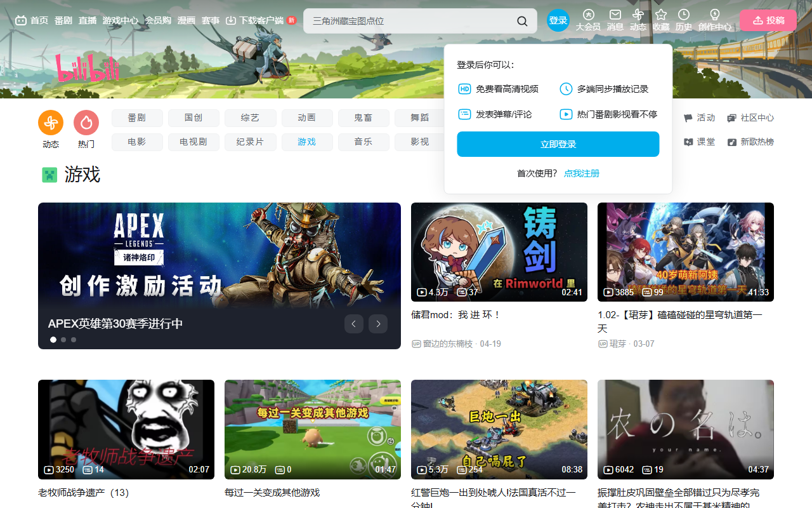This screenshot has height=508, width=812.
Task: Show previous banner slide
Action: click(354, 324)
